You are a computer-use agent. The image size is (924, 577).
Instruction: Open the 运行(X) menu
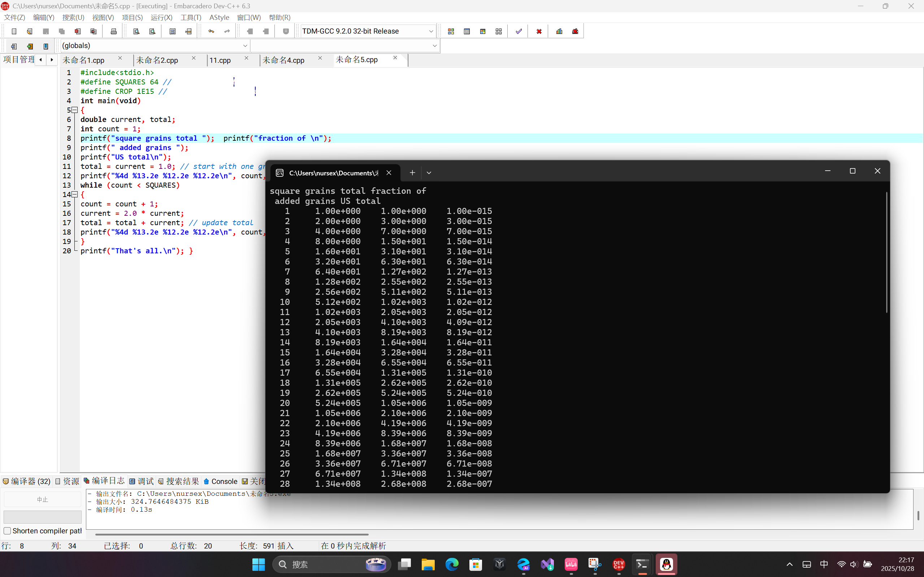point(161,18)
